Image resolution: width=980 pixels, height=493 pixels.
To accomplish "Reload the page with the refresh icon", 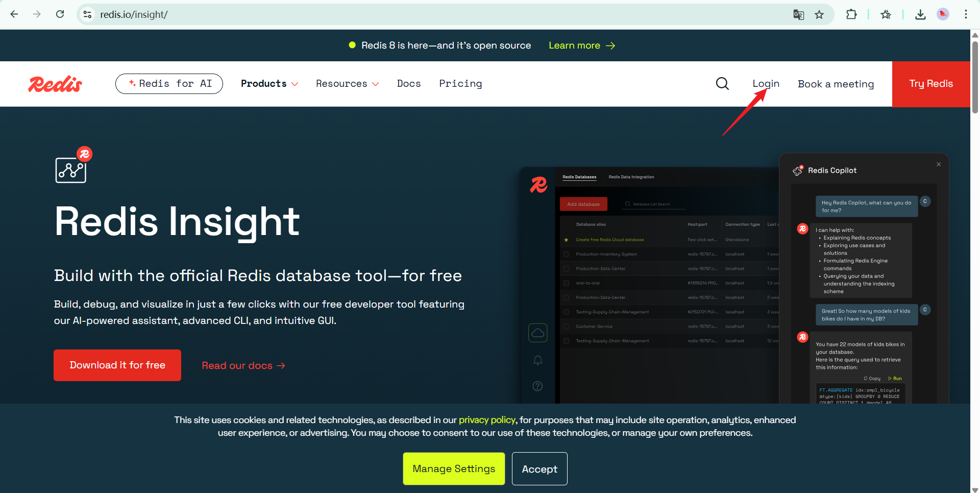I will pos(60,14).
